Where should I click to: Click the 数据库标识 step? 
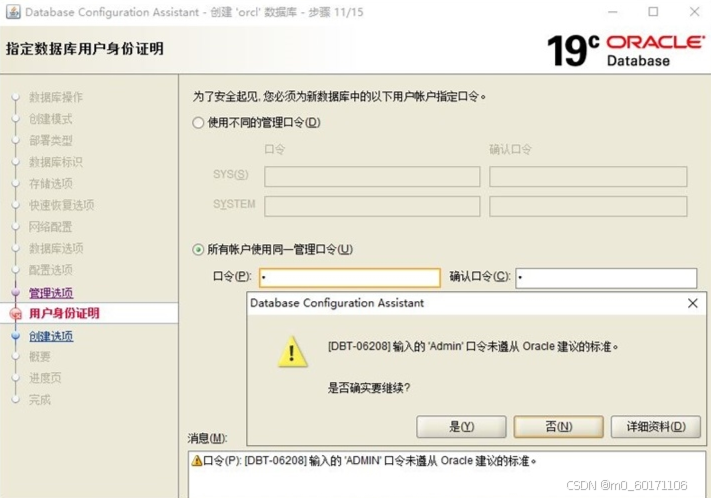(x=56, y=162)
